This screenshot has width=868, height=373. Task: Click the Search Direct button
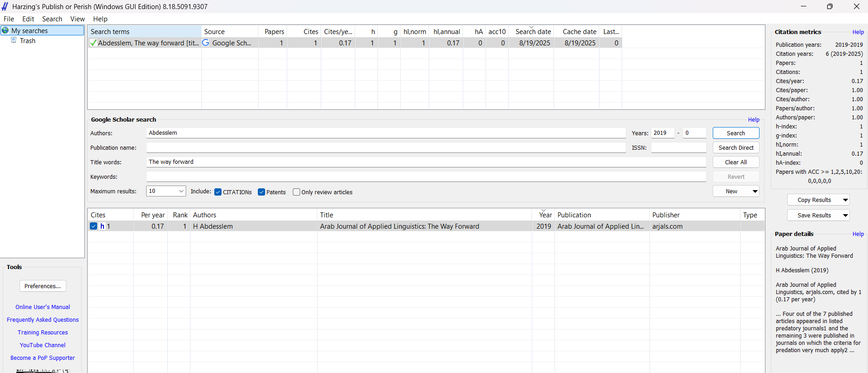click(736, 147)
